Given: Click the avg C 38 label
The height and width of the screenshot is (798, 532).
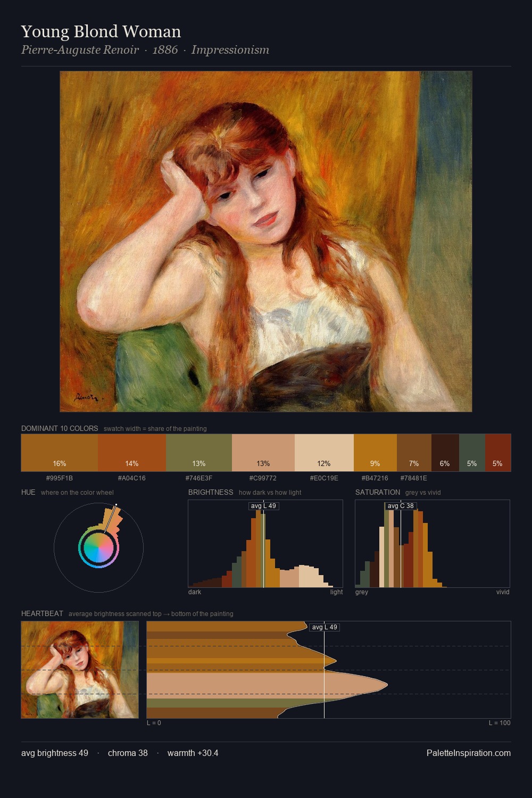Looking at the screenshot, I should [401, 506].
